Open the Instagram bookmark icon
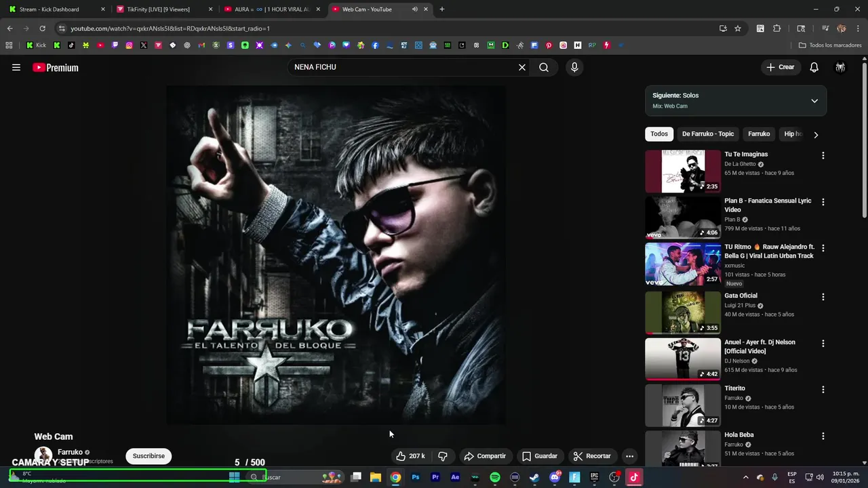Image resolution: width=868 pixels, height=488 pixels. tap(129, 45)
